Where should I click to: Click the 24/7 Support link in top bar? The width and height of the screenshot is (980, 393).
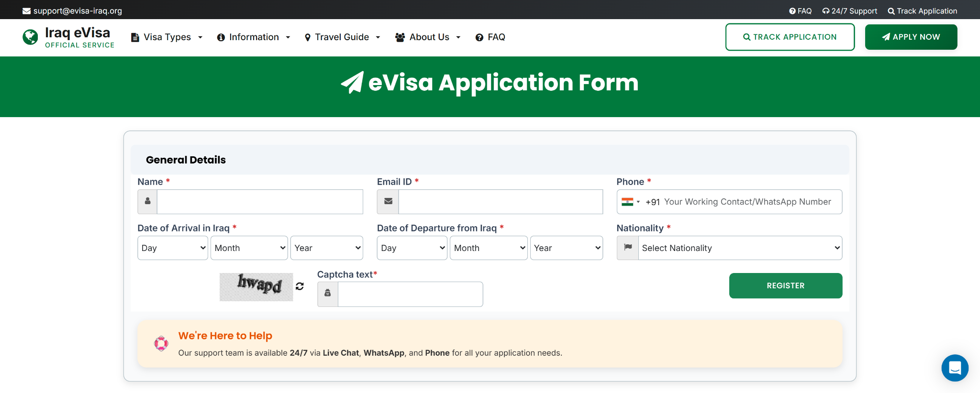click(850, 11)
